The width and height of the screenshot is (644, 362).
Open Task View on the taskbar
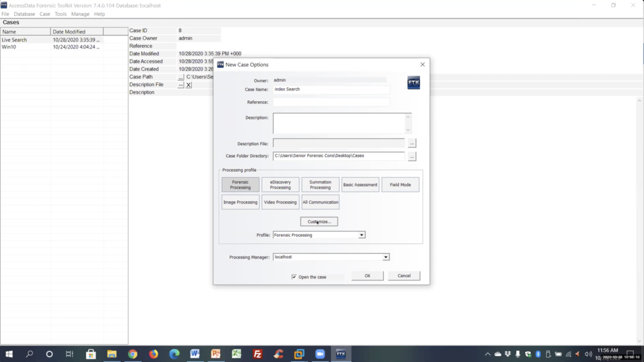pos(69,354)
